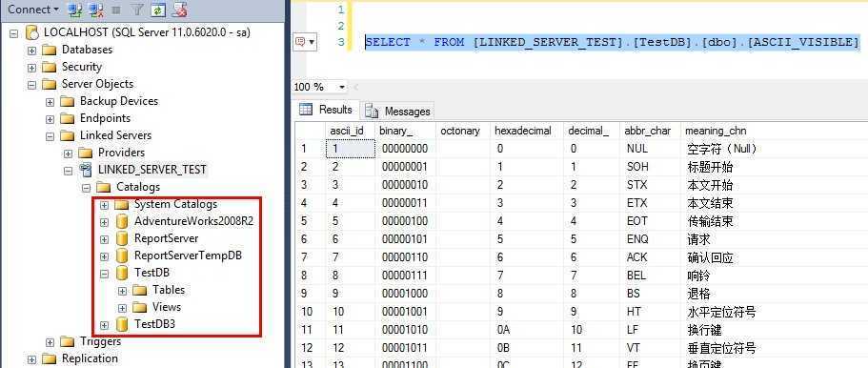This screenshot has width=868, height=368.
Task: Click the Filter funnel toolbar icon
Action: (x=137, y=10)
